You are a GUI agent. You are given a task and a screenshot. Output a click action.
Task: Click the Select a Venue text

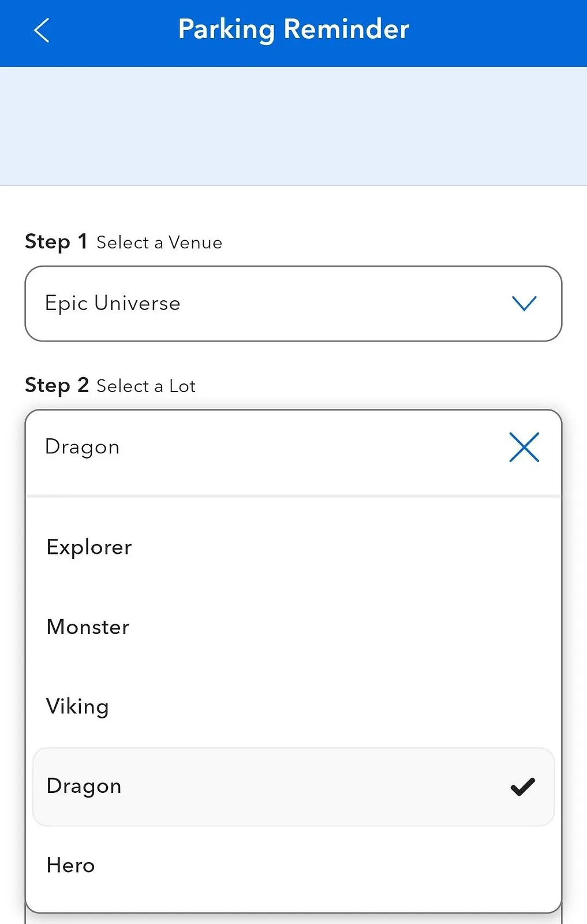(159, 243)
